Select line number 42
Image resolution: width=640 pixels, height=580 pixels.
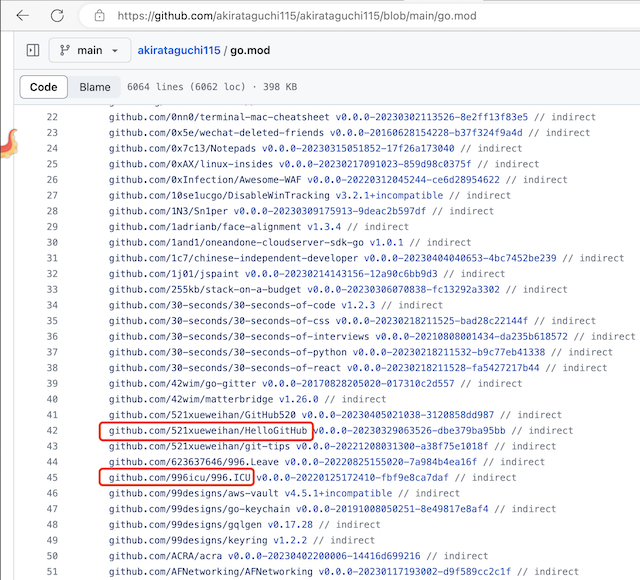pyautogui.click(x=51, y=431)
